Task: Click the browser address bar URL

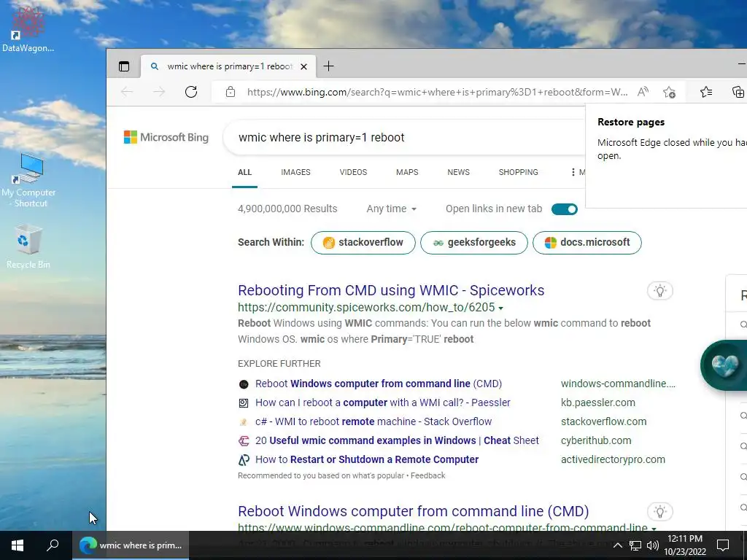Action: [x=437, y=92]
